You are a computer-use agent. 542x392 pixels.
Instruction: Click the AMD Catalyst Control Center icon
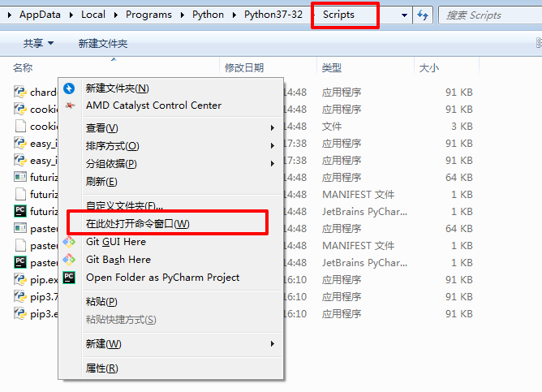(x=70, y=106)
